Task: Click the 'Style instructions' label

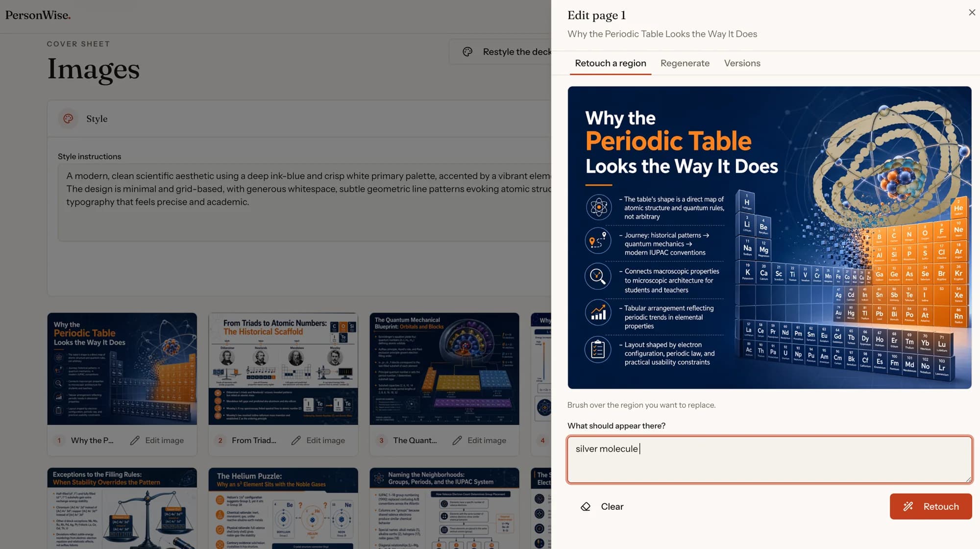Action: (89, 156)
